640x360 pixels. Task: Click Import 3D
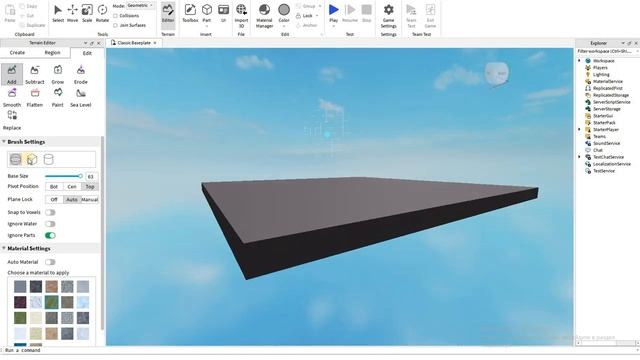(x=241, y=16)
